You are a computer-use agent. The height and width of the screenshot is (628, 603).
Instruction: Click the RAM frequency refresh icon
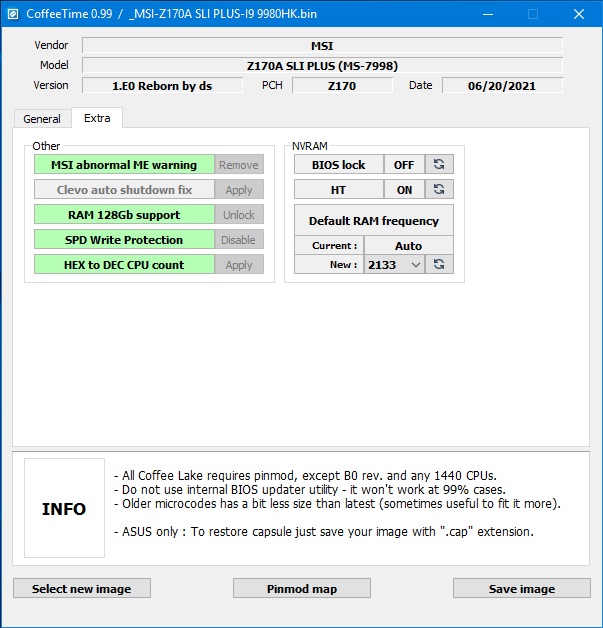point(439,264)
